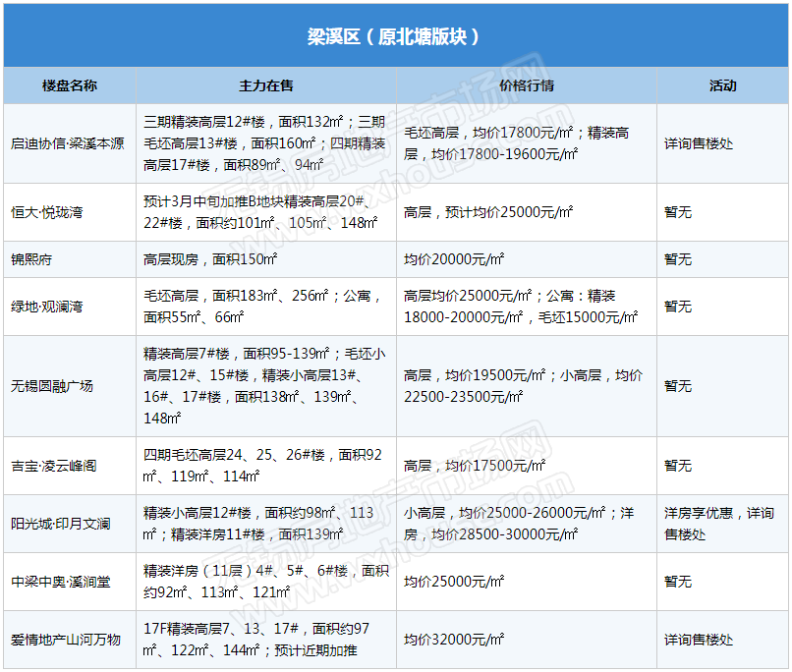Click the 价格行情 column header
This screenshot has height=672, width=792.
click(526, 85)
